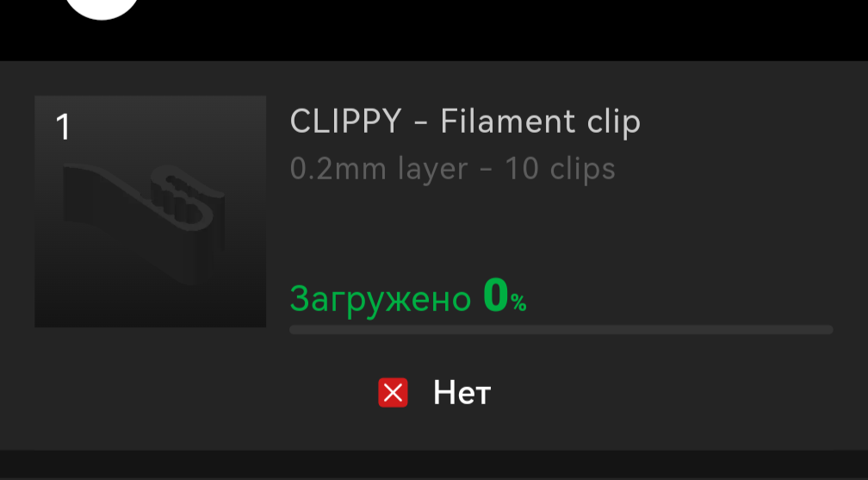Click the red X cancel icon

tap(393, 392)
